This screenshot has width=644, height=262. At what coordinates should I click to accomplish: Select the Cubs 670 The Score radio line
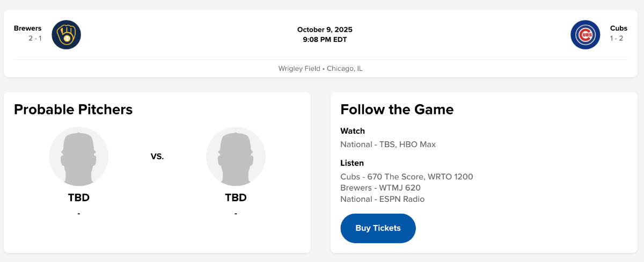pos(406,177)
